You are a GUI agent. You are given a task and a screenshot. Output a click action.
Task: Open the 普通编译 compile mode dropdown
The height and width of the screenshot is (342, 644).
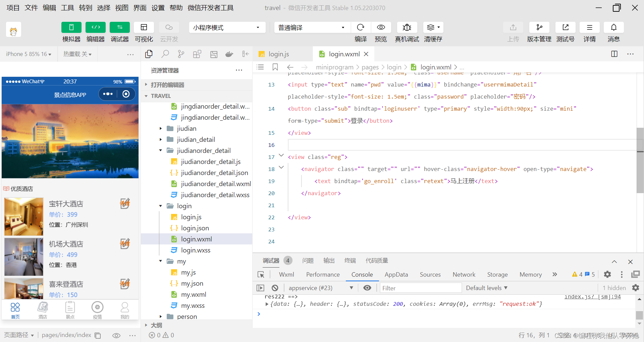(312, 27)
